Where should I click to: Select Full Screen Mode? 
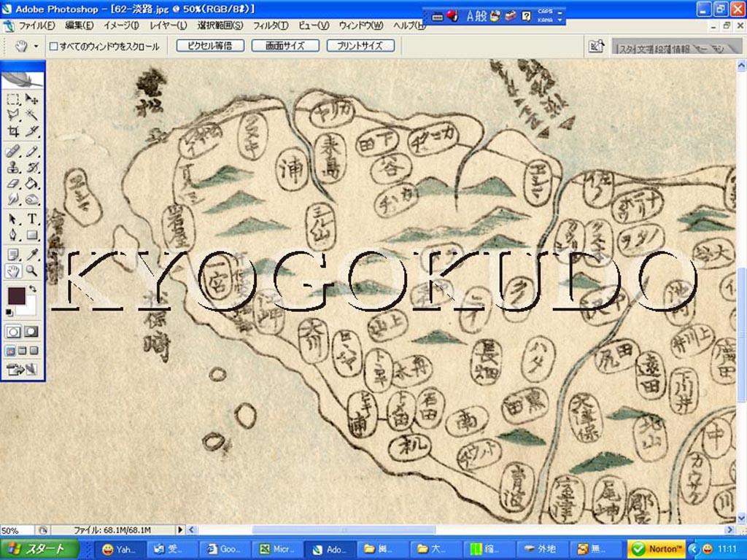(34, 351)
